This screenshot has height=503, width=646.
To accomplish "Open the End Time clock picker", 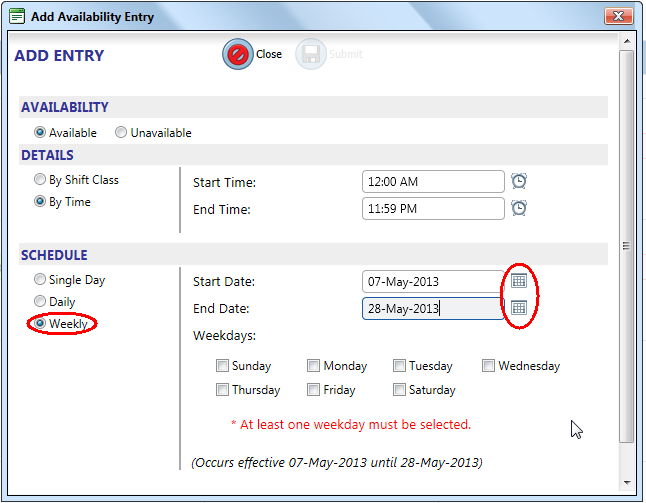I will [x=519, y=208].
